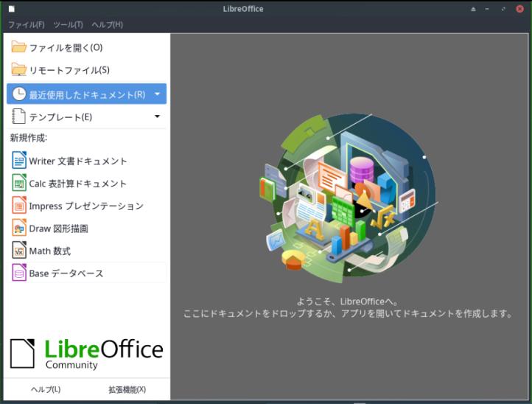Click the Base database icon
The height and width of the screenshot is (404, 532).
click(19, 273)
